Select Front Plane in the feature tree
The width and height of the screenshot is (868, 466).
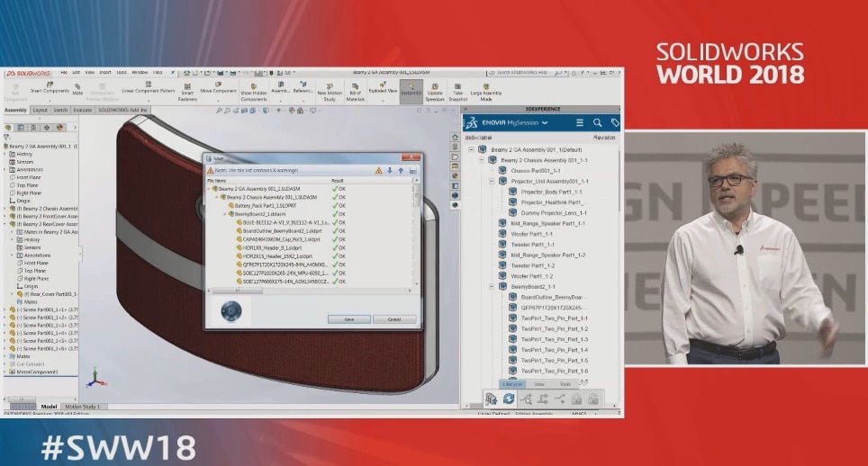click(28, 178)
